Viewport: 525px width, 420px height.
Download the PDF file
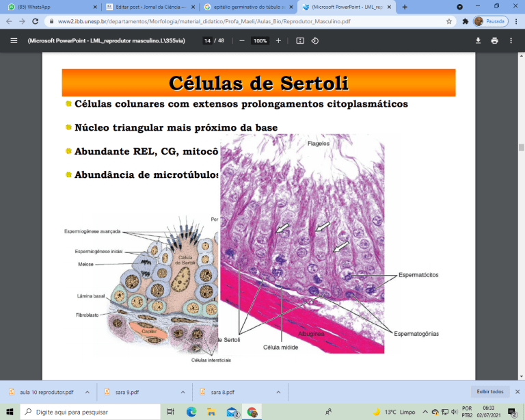pyautogui.click(x=478, y=41)
